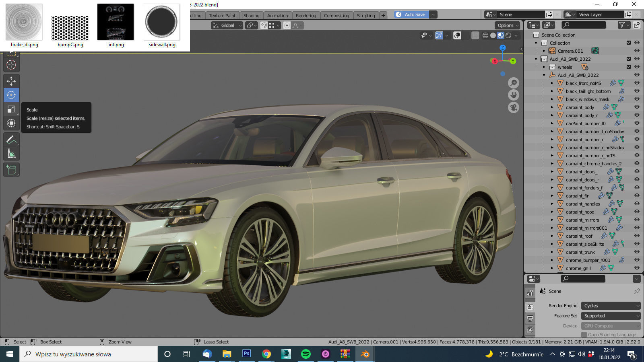Switch to the Compositing workspace tab

coord(336,16)
